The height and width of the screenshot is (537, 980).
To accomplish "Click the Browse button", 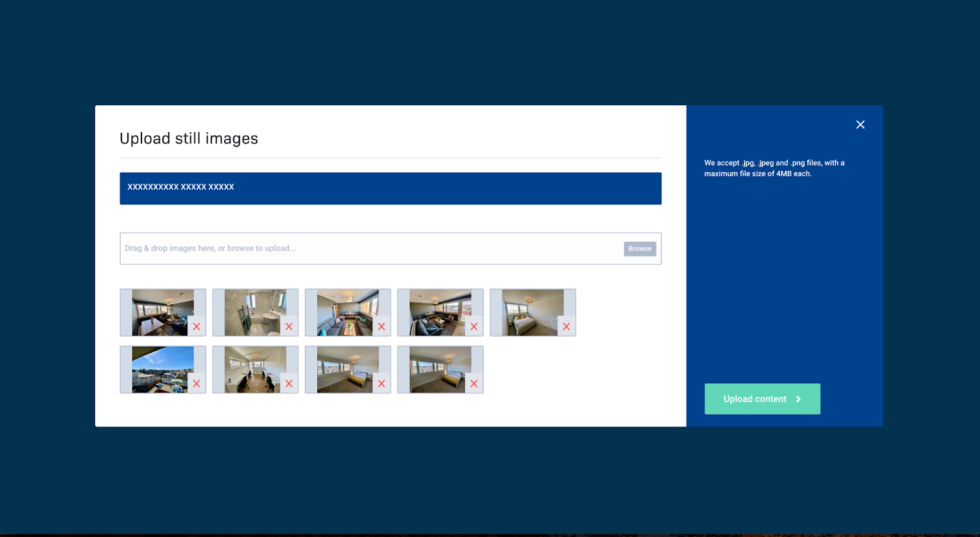I will [x=639, y=249].
